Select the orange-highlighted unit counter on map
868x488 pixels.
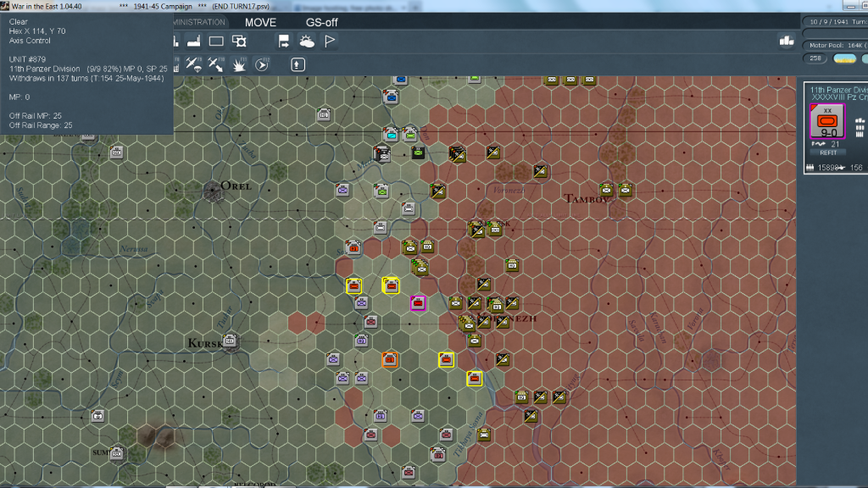[x=390, y=359]
